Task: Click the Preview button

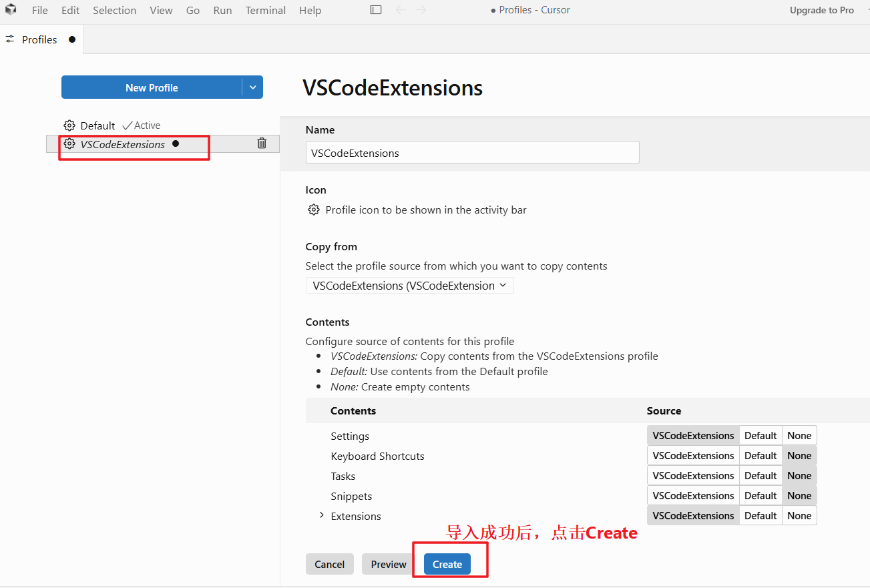Action: click(389, 564)
